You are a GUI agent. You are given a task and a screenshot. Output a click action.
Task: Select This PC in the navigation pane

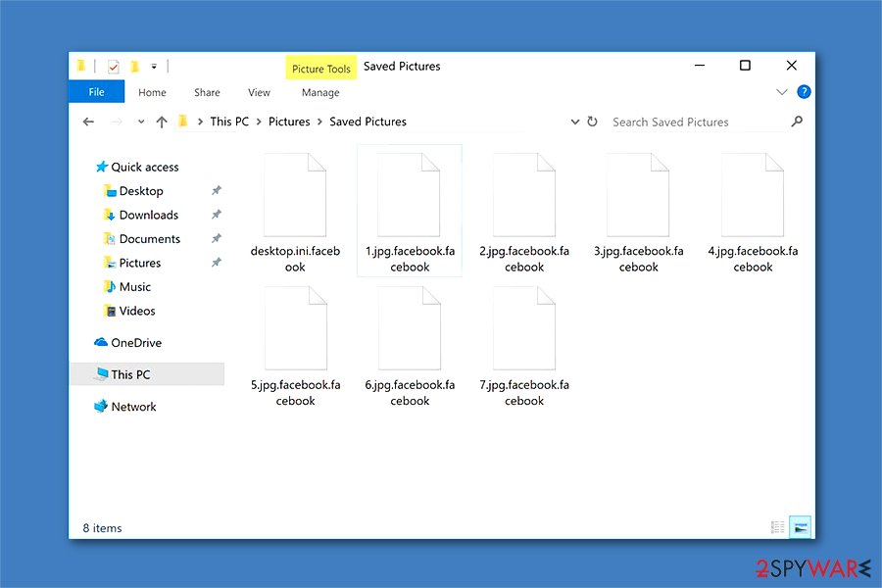[146, 374]
